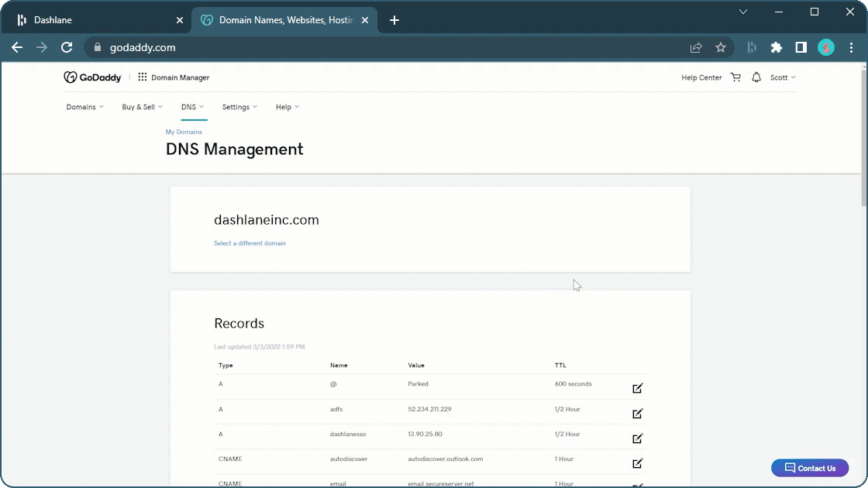Close the Dashlane tab

tap(179, 20)
